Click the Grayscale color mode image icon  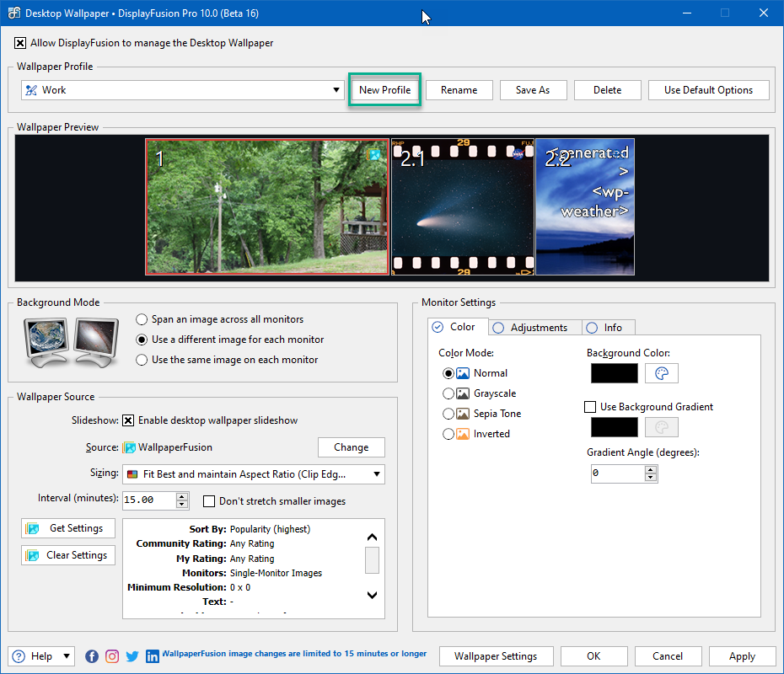coord(463,393)
